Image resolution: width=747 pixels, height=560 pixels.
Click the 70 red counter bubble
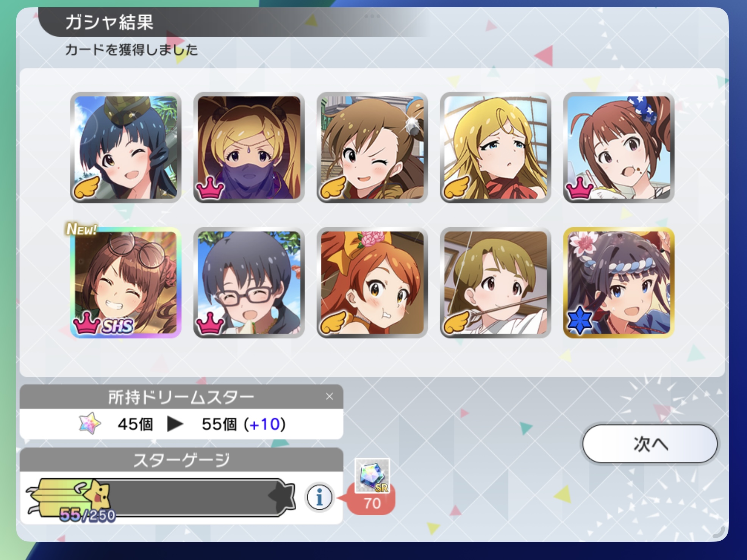pos(371,503)
